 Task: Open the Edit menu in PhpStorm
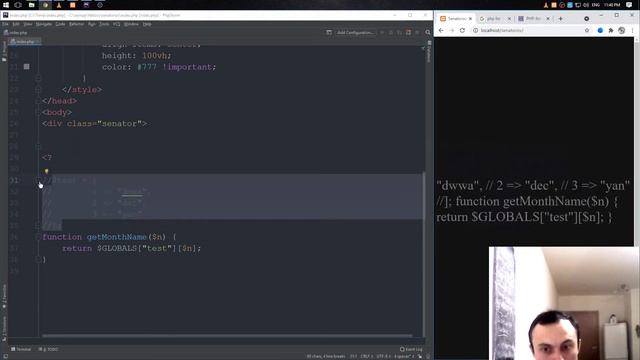(16, 24)
